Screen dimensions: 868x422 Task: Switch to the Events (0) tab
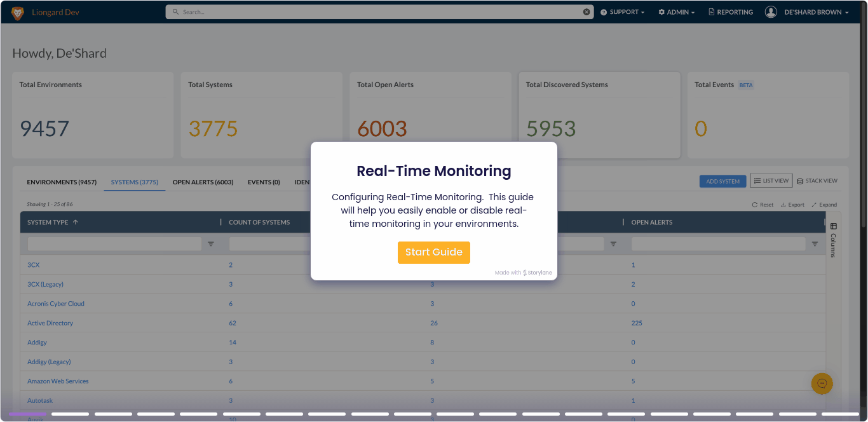coord(264,182)
